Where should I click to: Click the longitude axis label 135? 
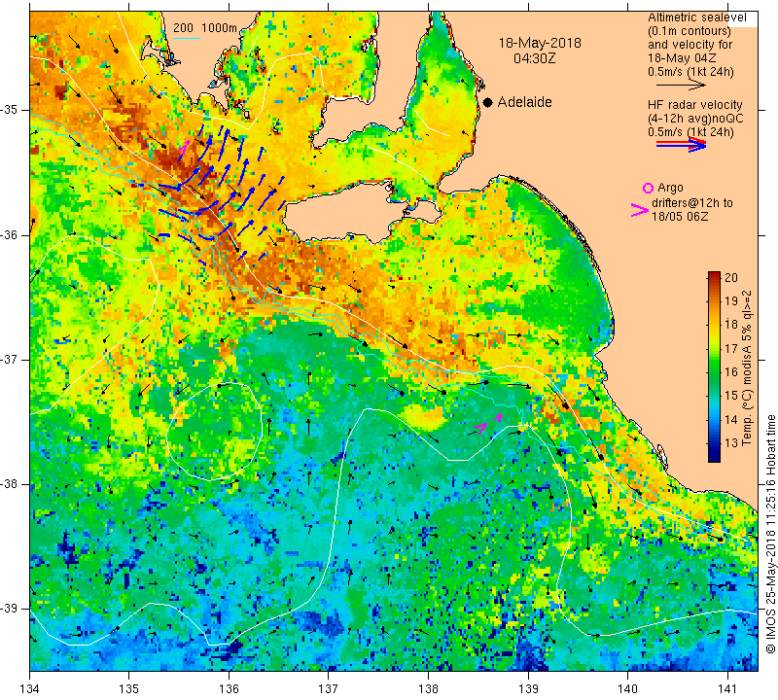129,688
